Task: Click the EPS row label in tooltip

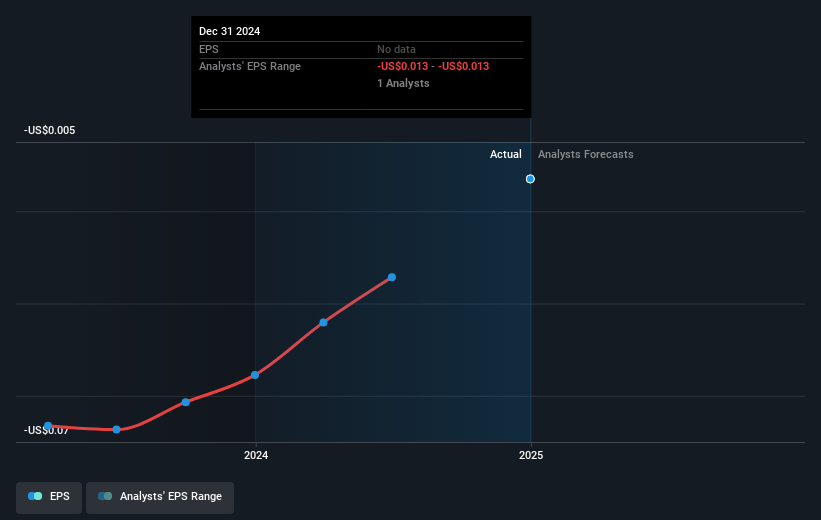Action: click(208, 49)
